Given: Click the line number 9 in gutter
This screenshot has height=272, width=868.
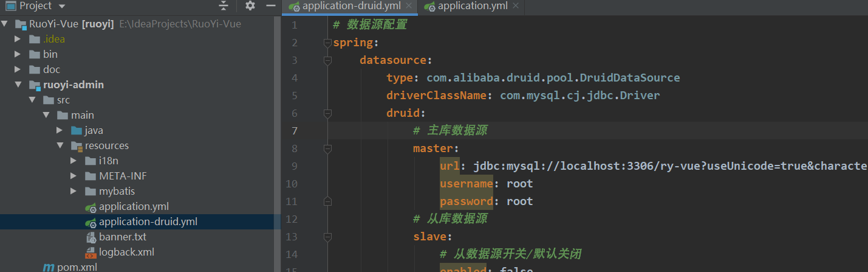Looking at the screenshot, I should pos(295,166).
